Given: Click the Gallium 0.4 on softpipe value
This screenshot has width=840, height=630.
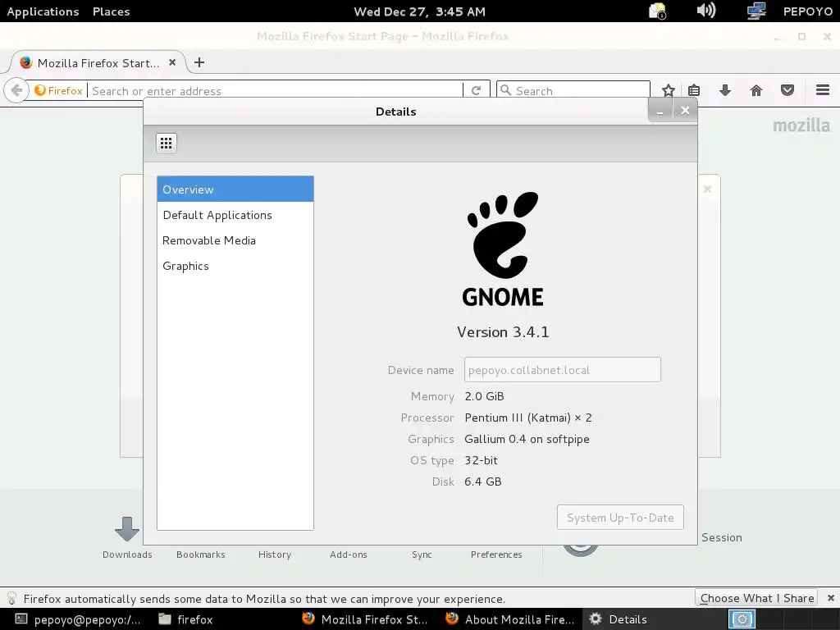Looking at the screenshot, I should [527, 439].
